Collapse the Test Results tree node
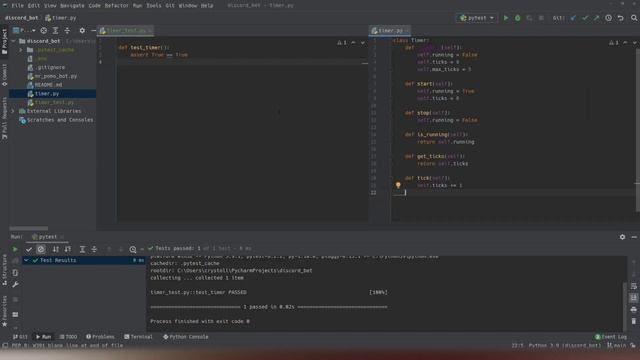 [x=27, y=260]
